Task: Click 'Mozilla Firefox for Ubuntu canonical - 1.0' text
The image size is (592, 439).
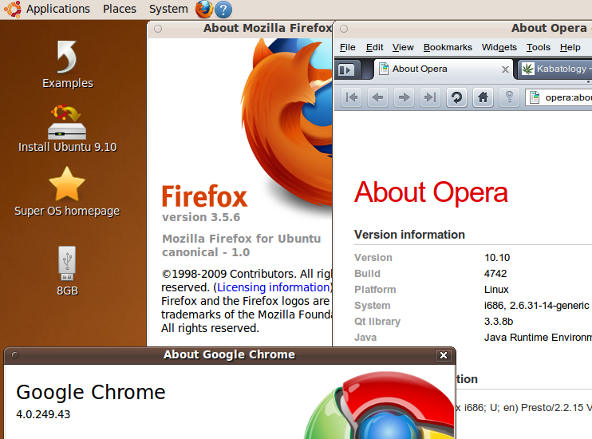Action: pos(241,245)
